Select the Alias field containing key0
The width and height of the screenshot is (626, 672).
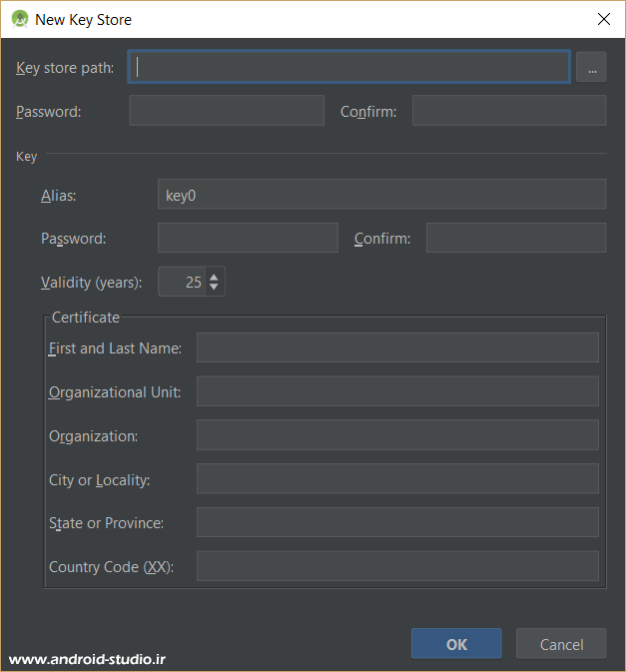(x=381, y=195)
